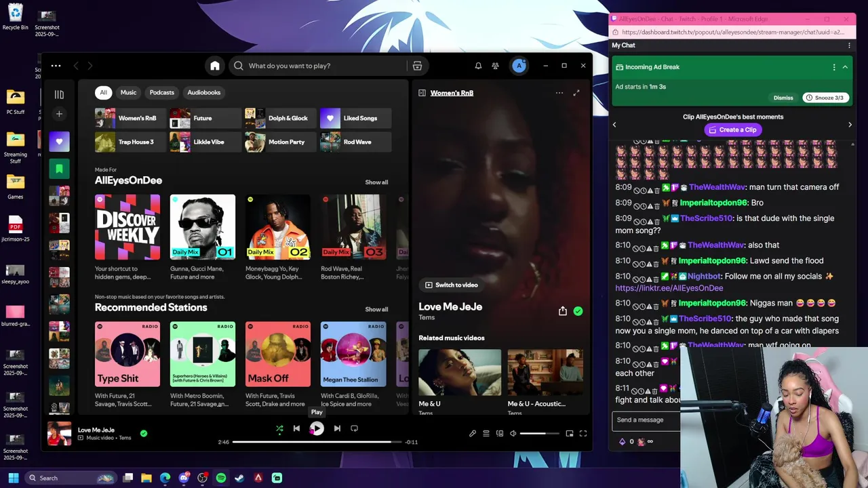Show previous Twitch chat highlight card

tap(614, 125)
